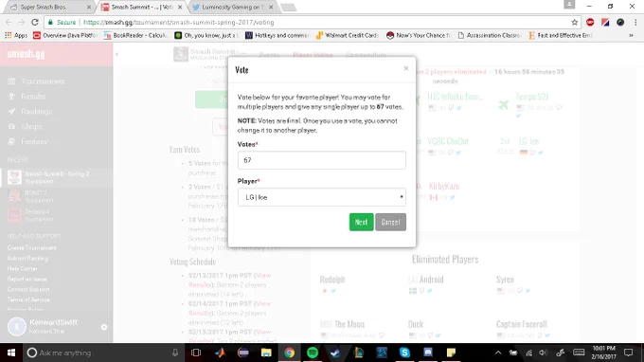This screenshot has width=644, height=362.
Task: Close the Vote modal with X
Action: coord(405,68)
